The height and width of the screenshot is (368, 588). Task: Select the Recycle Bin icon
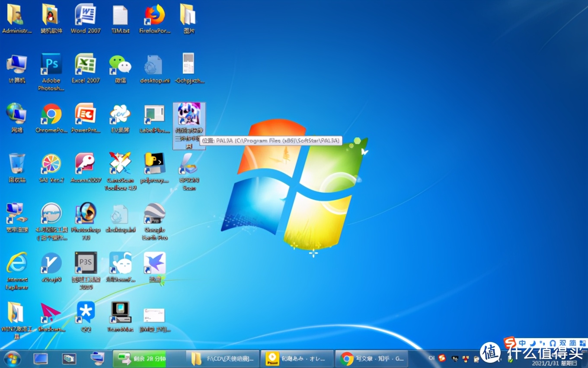click(x=17, y=165)
